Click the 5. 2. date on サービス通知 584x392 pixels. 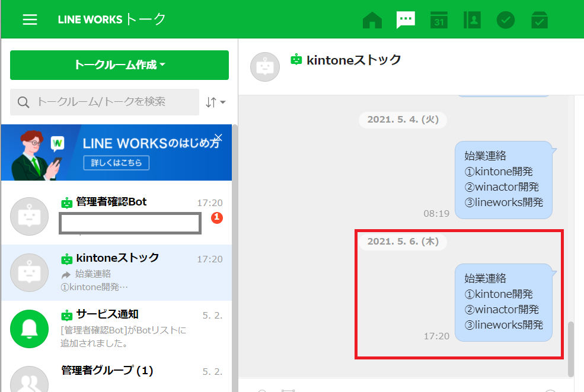[212, 316]
